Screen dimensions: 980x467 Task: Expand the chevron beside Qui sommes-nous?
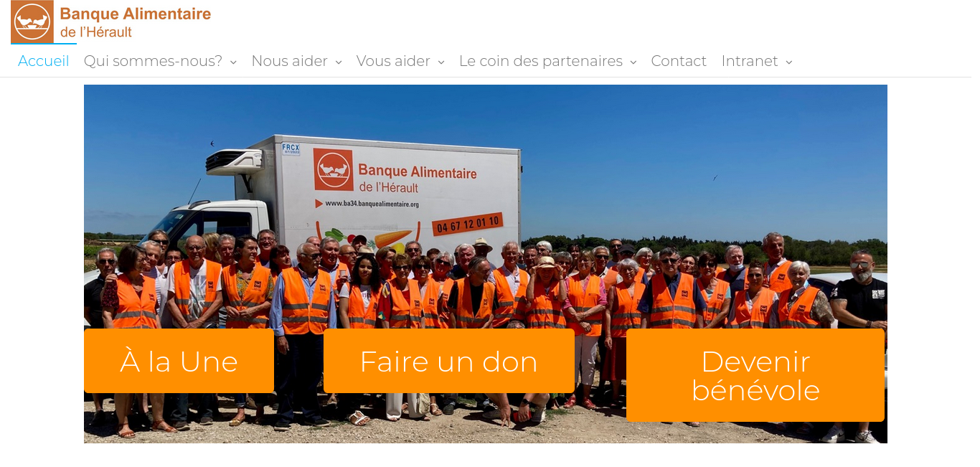(x=233, y=62)
